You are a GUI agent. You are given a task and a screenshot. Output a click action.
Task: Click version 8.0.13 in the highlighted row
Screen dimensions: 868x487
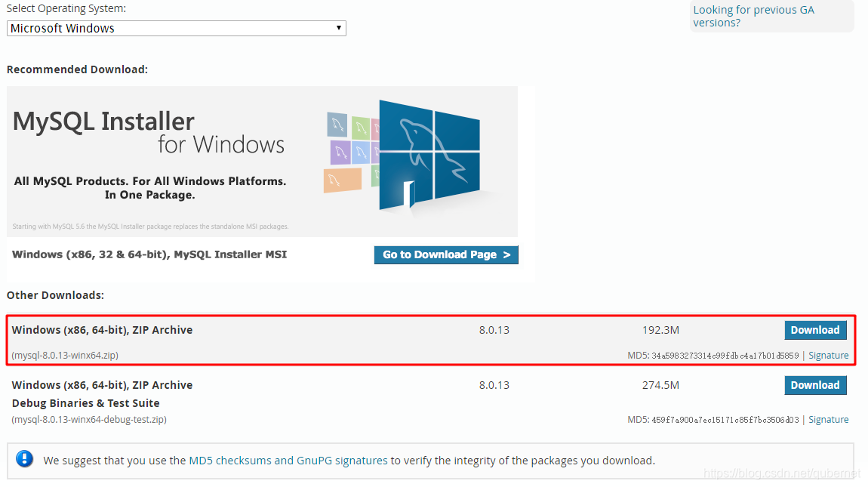(494, 330)
